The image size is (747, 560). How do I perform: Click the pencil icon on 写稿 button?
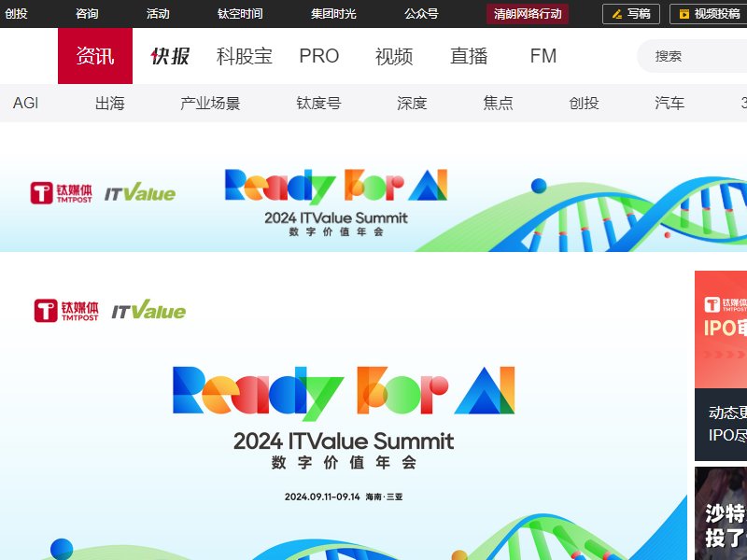(x=617, y=14)
